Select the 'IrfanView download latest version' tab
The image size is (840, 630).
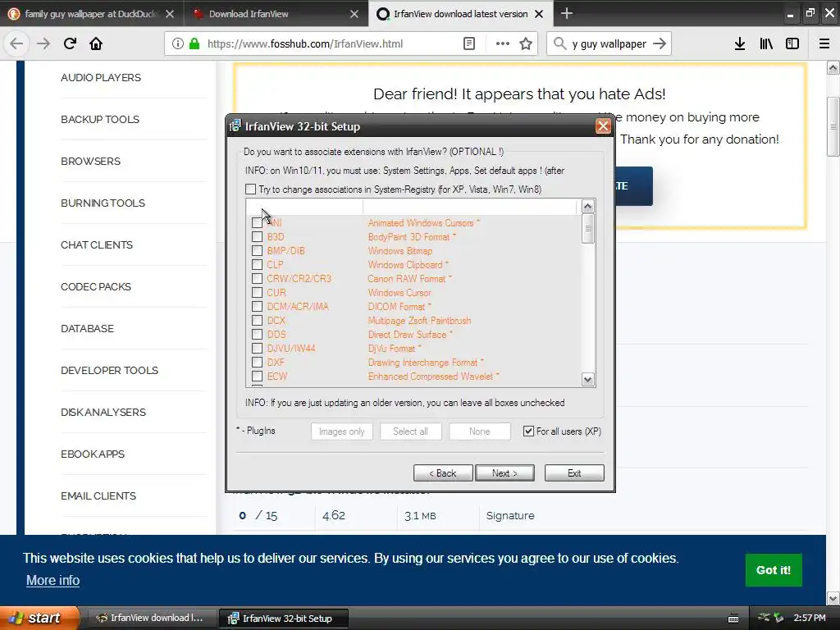(x=460, y=14)
